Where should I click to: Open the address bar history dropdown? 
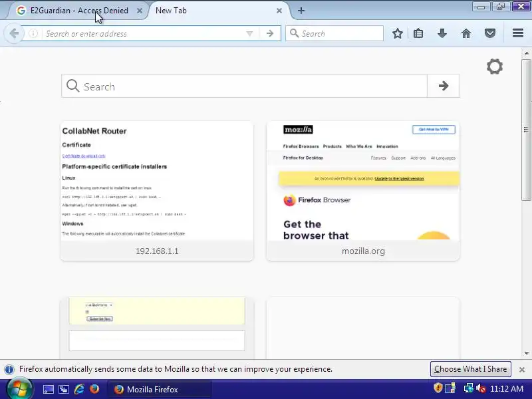249,34
